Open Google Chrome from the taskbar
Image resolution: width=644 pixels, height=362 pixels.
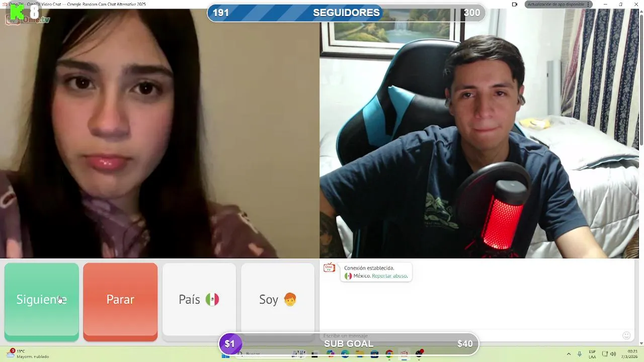pos(389,354)
